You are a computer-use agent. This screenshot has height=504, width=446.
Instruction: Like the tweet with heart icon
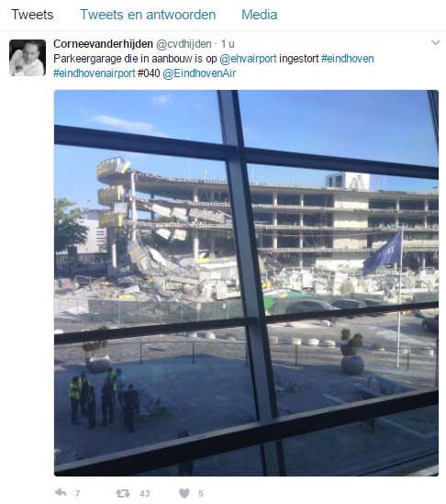tap(184, 493)
